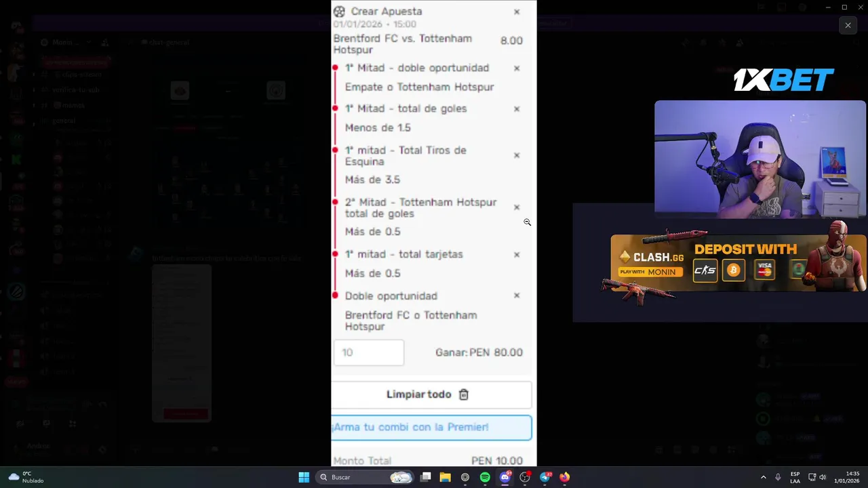Open the weather widget showing Nublado

(x=26, y=477)
